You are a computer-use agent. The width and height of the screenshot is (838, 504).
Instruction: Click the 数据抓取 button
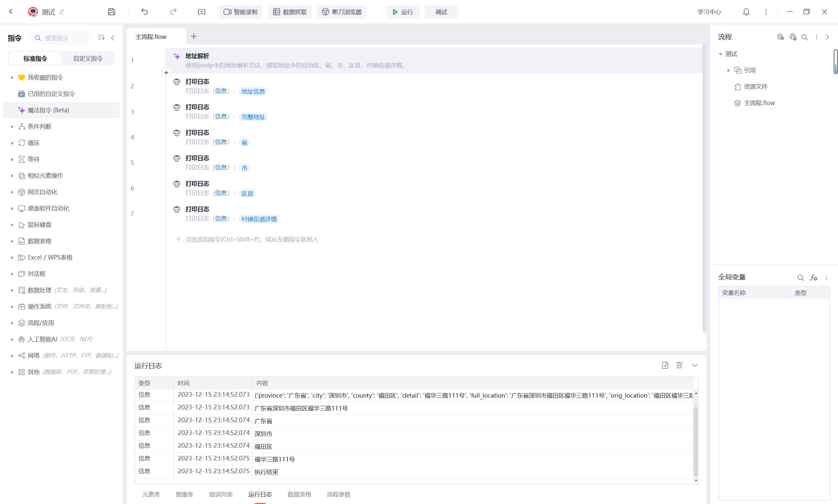click(290, 12)
